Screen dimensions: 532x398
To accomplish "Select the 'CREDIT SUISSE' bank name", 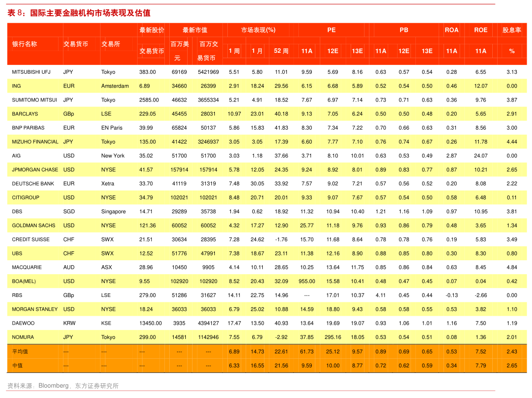I will (31, 239).
